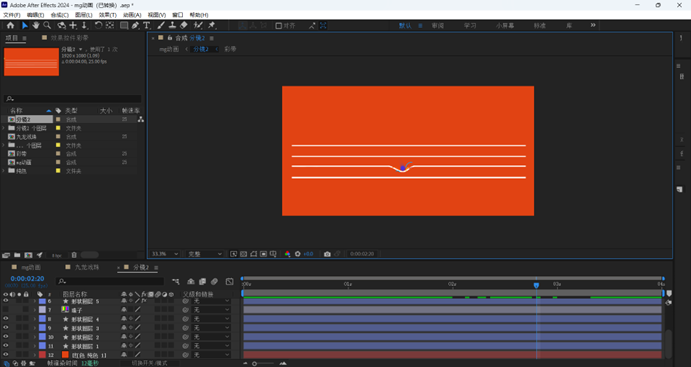The height and width of the screenshot is (367, 691).
Task: Hide 形状图层 4 with its eye toggle
Action: pos(6,319)
